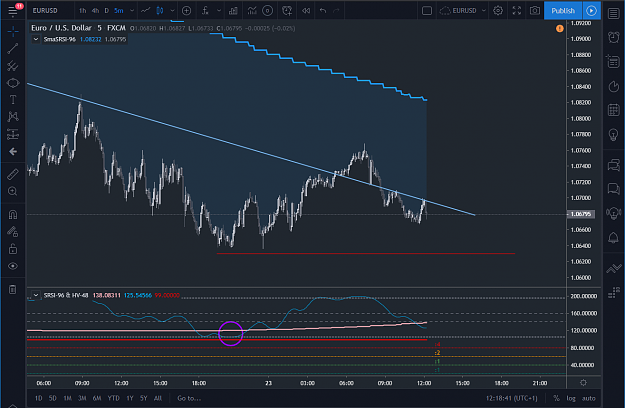Toggle stay in drawing mode
The width and height of the screenshot is (625, 408).
(x=13, y=231)
